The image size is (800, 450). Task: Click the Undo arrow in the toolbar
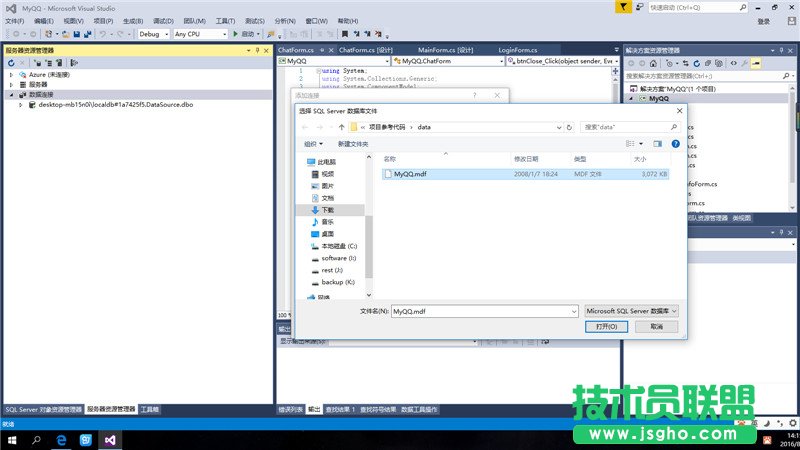tap(103, 34)
